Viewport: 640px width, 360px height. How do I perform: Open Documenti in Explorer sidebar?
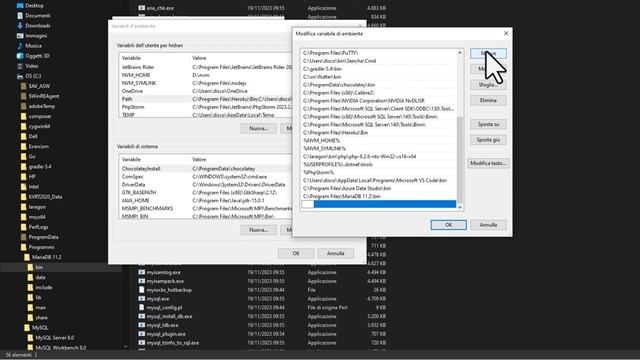38,16
